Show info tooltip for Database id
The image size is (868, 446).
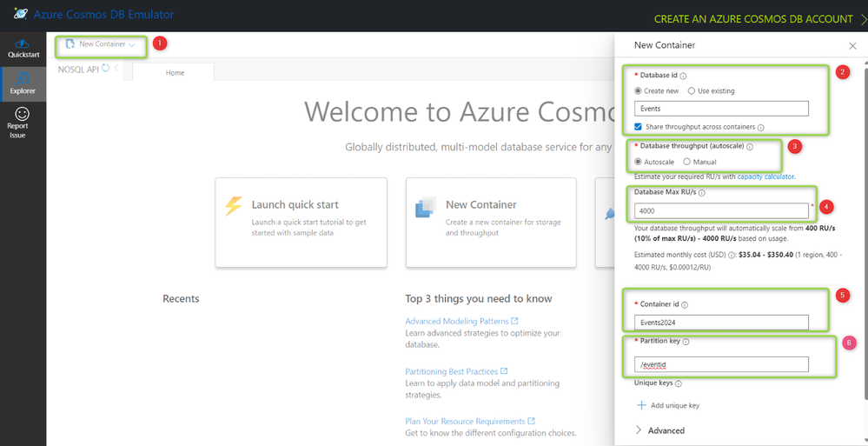tap(683, 76)
